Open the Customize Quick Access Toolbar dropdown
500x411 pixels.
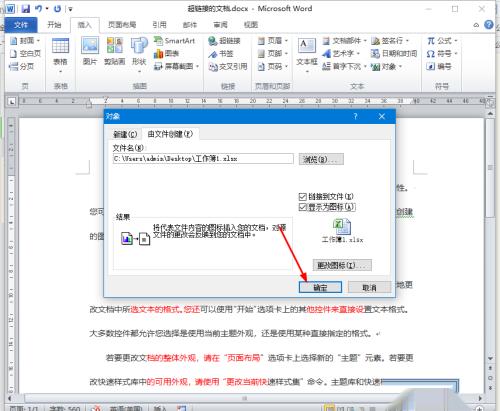pos(70,9)
